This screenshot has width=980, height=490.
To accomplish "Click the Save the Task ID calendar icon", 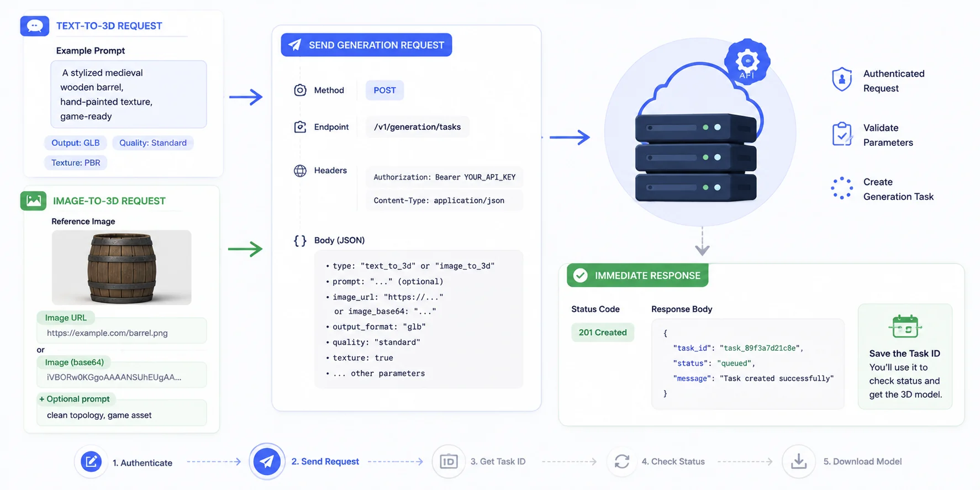I will tap(905, 326).
